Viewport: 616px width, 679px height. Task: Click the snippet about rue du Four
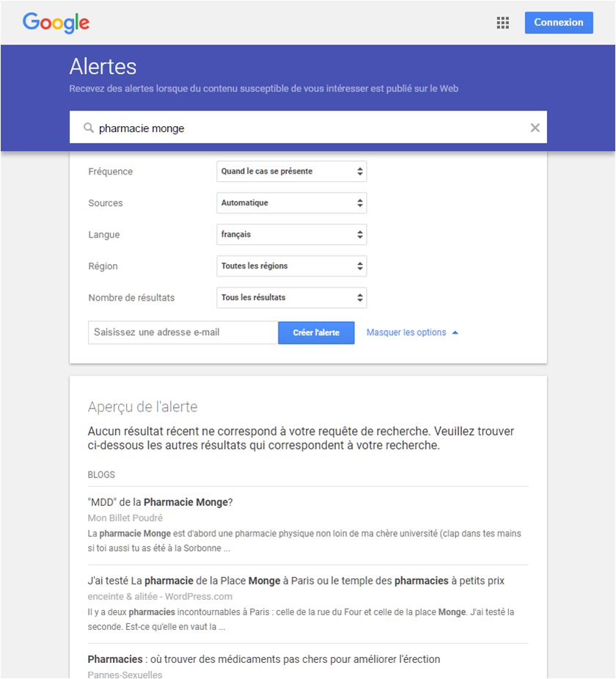coord(301,620)
